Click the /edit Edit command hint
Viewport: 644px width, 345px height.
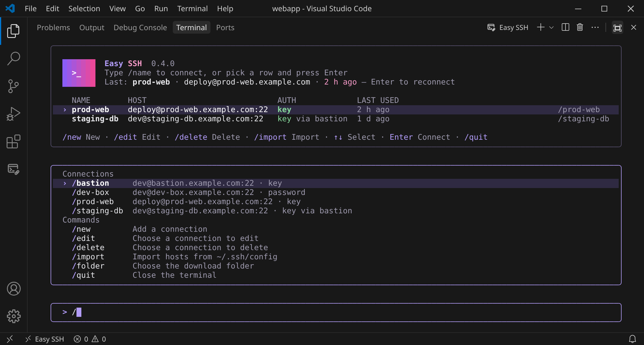(x=137, y=137)
